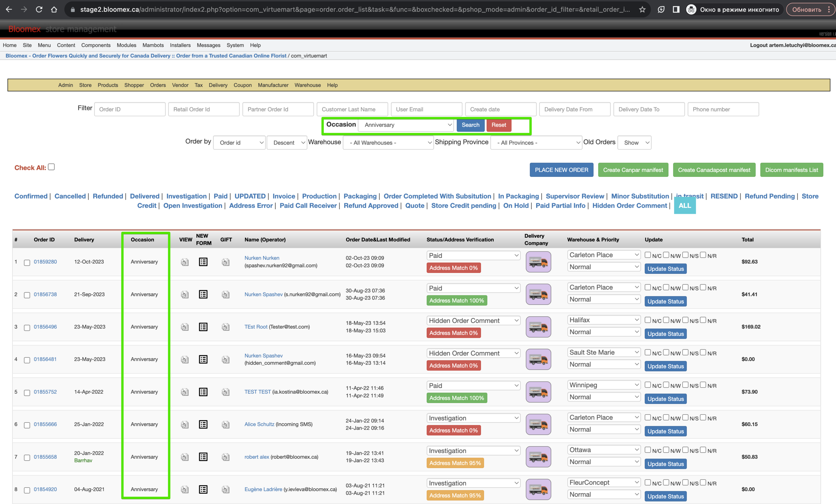Open status dropdown for order 01859280

pyautogui.click(x=473, y=255)
